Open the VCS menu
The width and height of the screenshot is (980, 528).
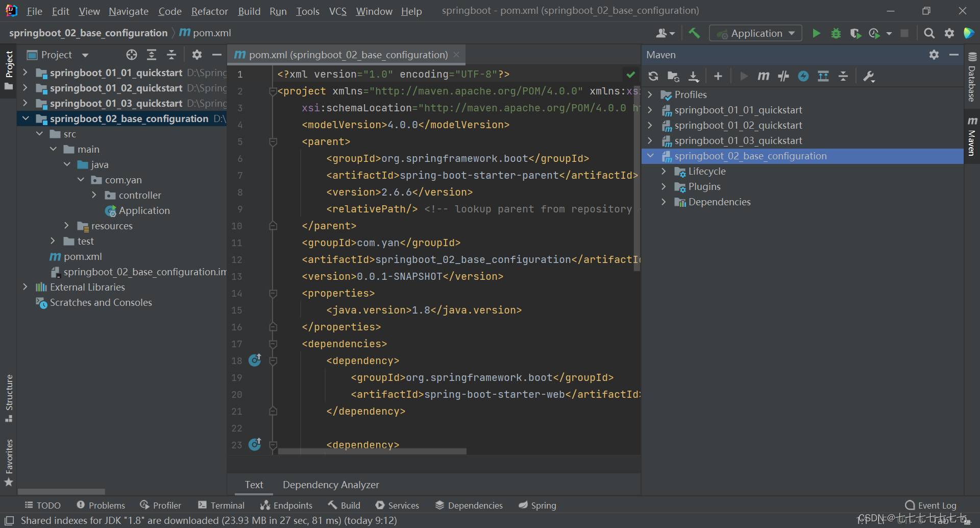click(x=337, y=11)
